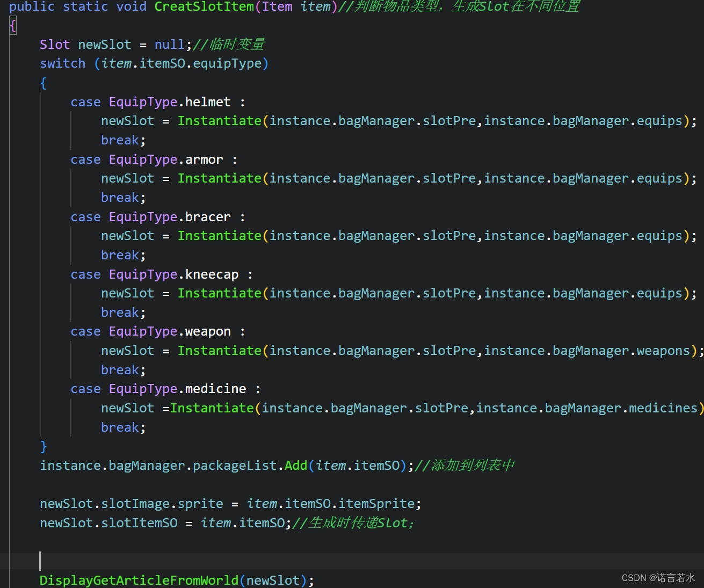Click the 'switch' keyword

[x=62, y=63]
